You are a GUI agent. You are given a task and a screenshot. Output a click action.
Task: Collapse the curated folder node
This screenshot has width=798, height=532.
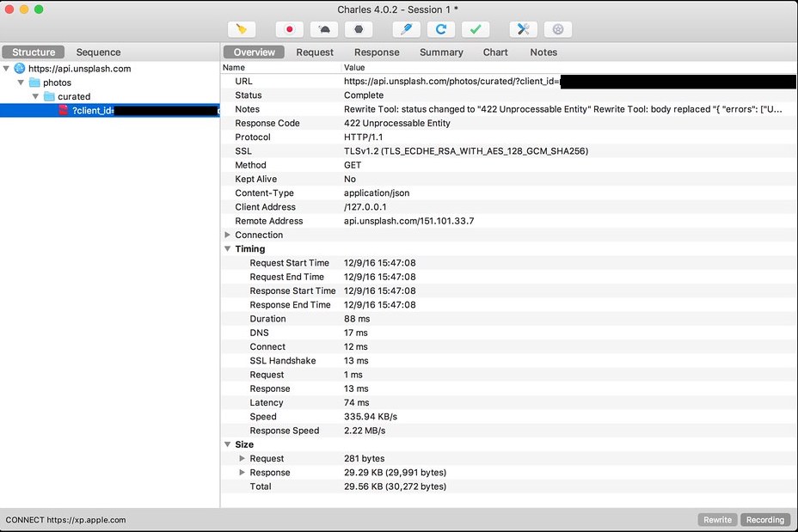(35, 96)
